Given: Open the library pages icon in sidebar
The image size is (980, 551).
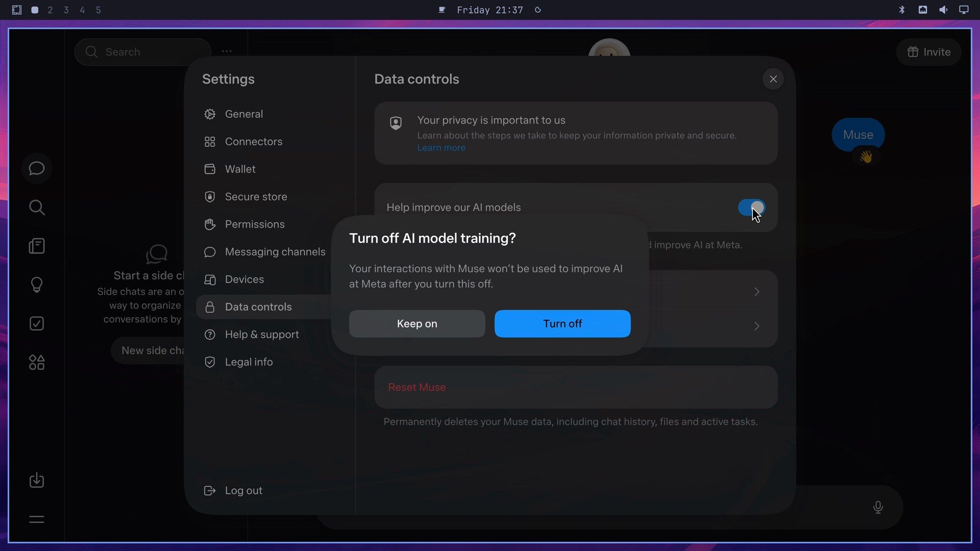Looking at the screenshot, I should [37, 246].
